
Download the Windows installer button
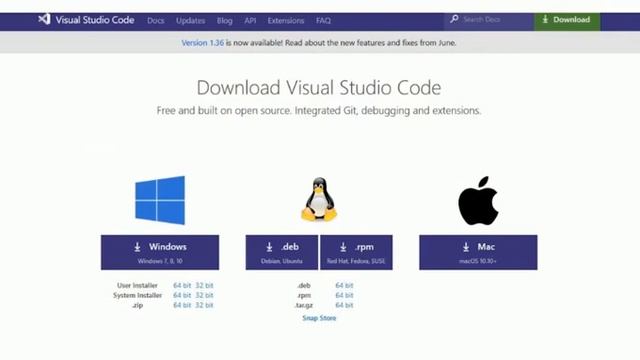tap(160, 252)
